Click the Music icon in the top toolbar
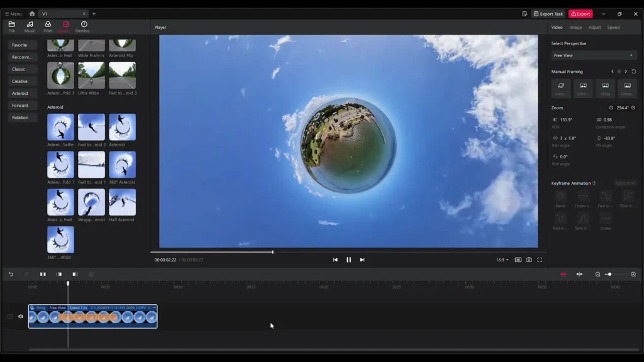The height and width of the screenshot is (362, 644). (x=29, y=26)
